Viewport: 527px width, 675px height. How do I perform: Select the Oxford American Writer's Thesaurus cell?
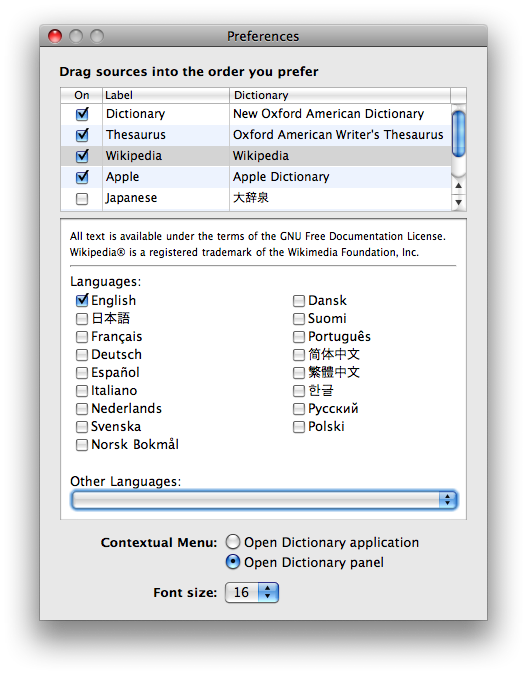tap(340, 135)
